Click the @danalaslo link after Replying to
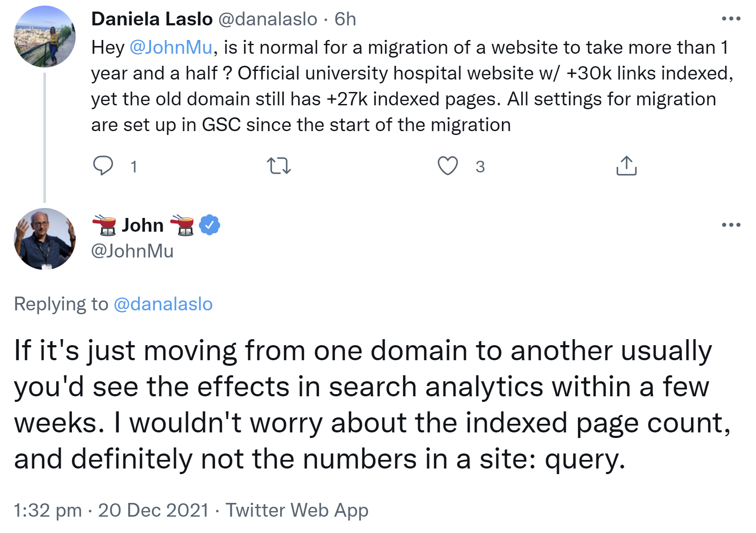756x533 pixels. click(163, 304)
